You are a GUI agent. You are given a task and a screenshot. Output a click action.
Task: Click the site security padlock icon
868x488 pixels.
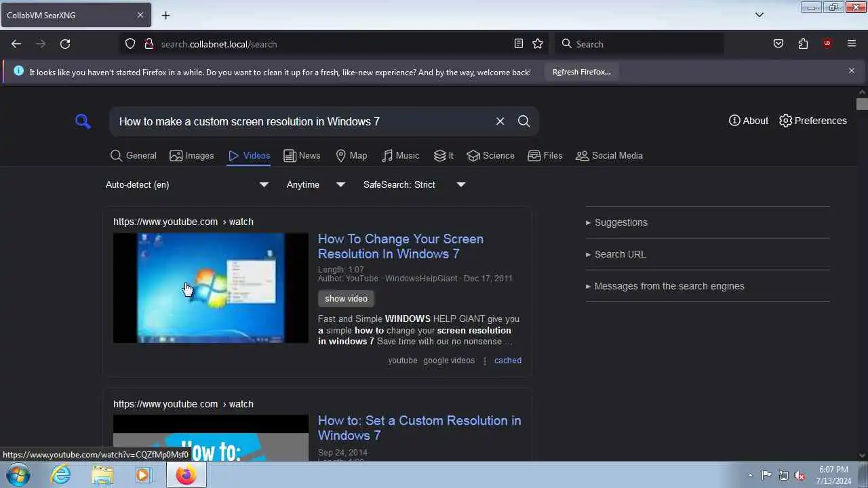149,44
